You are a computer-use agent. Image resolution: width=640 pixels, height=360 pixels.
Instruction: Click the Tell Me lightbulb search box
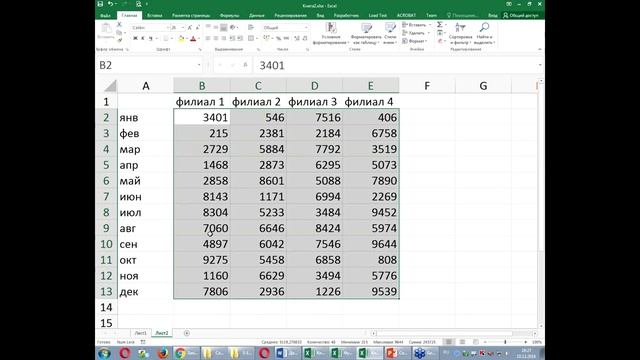(462, 16)
